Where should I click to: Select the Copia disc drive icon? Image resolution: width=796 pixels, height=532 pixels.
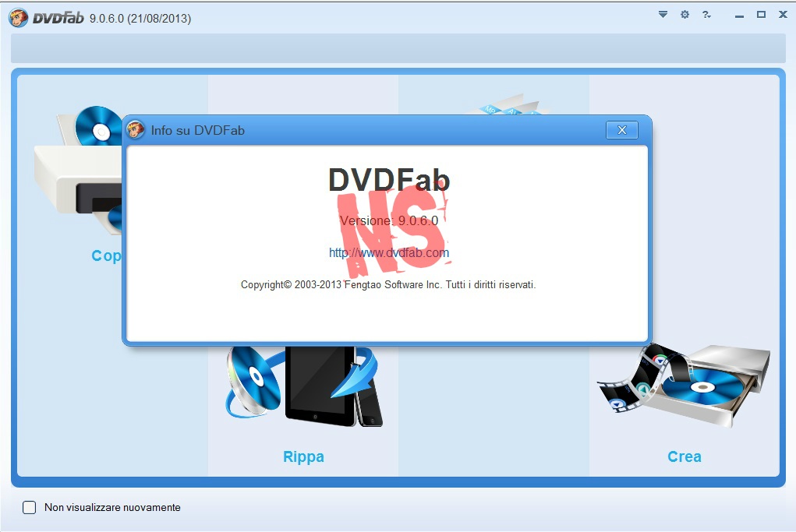pos(78,170)
